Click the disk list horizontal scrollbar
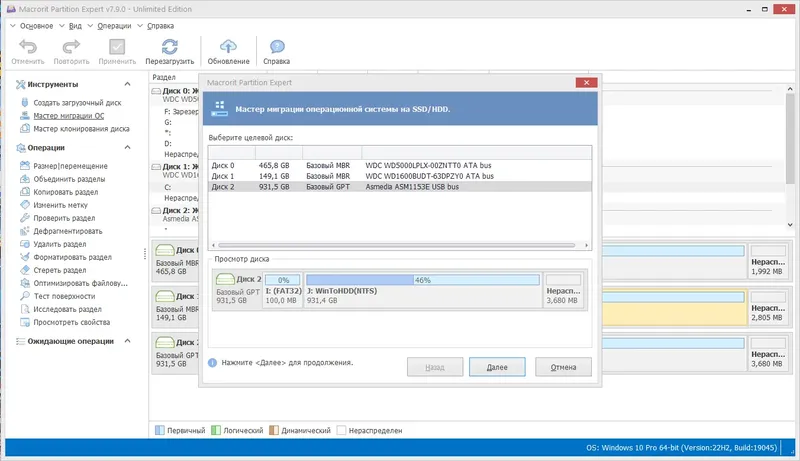800x461 pixels. 396,245
